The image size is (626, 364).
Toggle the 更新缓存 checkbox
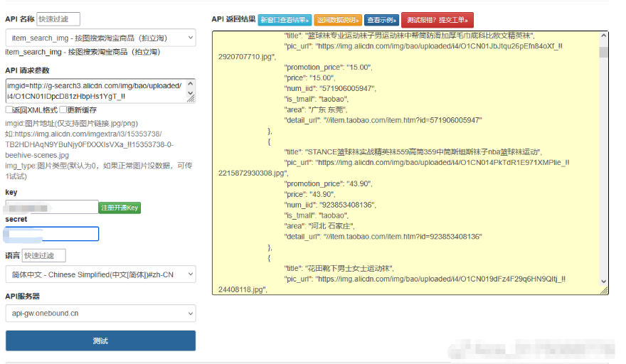tap(63, 109)
